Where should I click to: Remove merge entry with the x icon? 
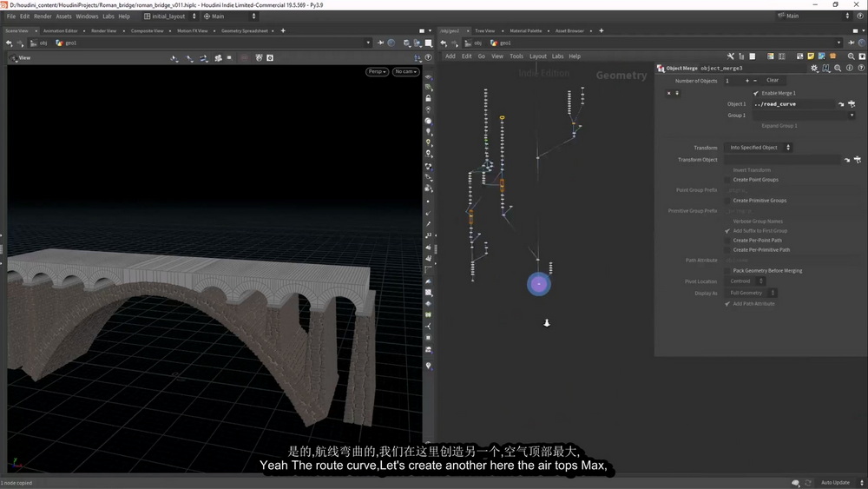668,93
